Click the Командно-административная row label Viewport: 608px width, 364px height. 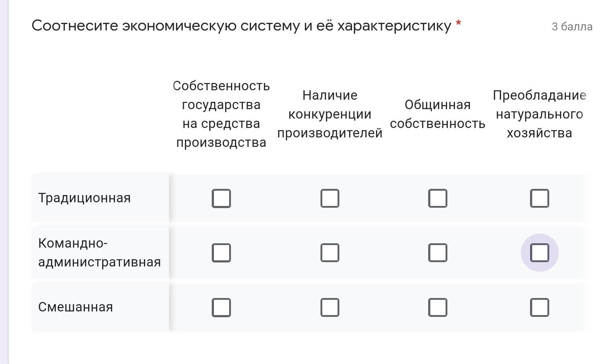pos(99,253)
